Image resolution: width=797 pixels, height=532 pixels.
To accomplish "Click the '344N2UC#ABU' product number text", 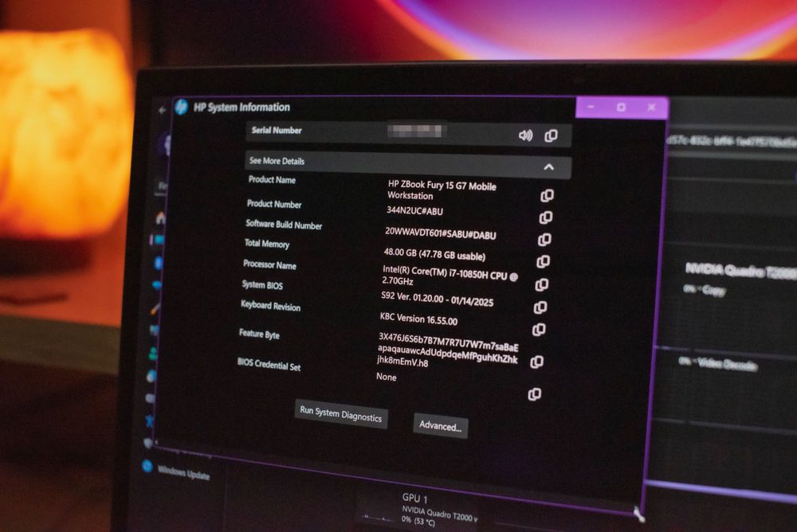I will click(x=414, y=211).
